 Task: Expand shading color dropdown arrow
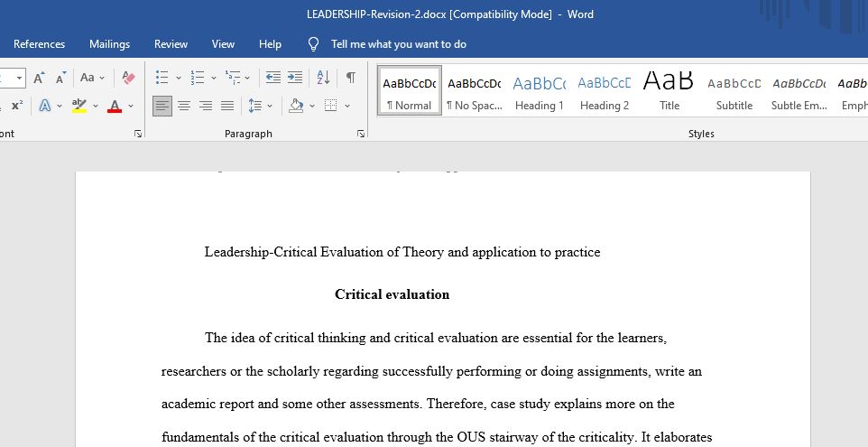311,106
